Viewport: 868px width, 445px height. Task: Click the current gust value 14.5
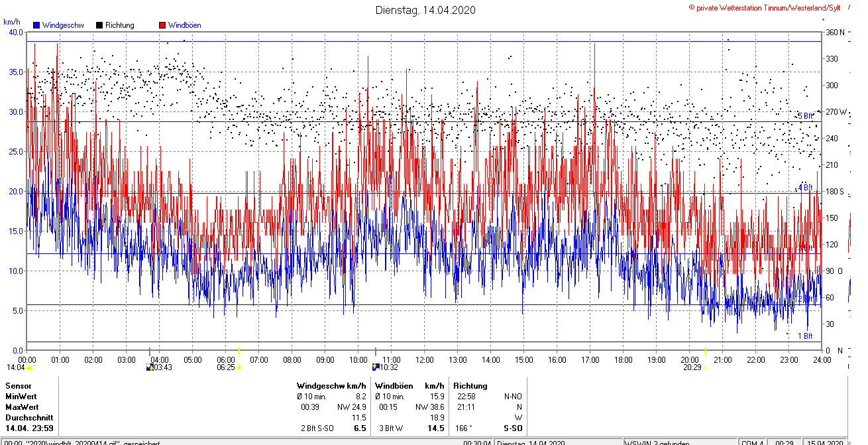click(x=435, y=428)
